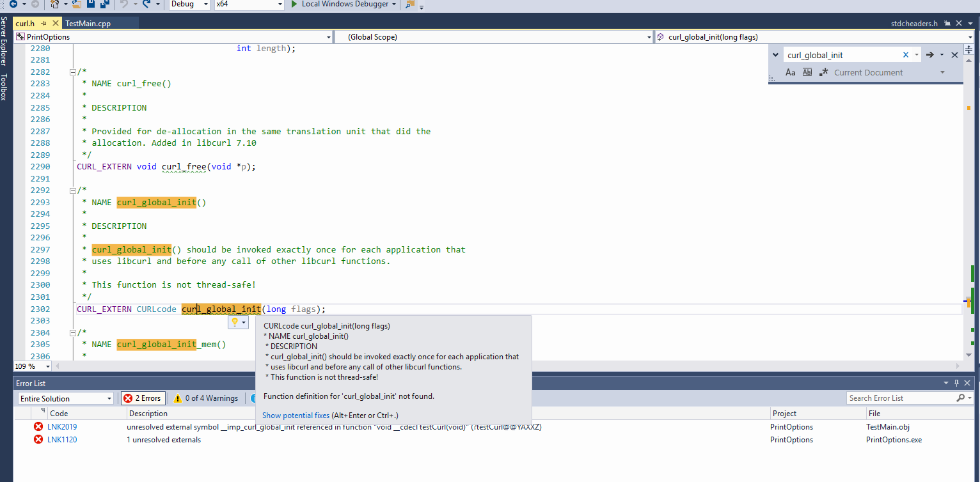Toggle Match whole word in find box
980x482 pixels.
807,72
